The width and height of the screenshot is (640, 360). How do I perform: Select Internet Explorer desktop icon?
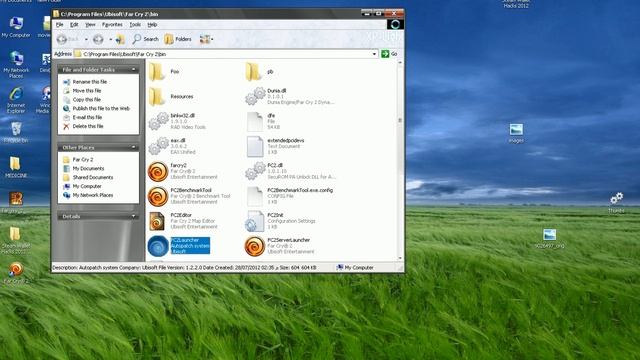[16, 100]
